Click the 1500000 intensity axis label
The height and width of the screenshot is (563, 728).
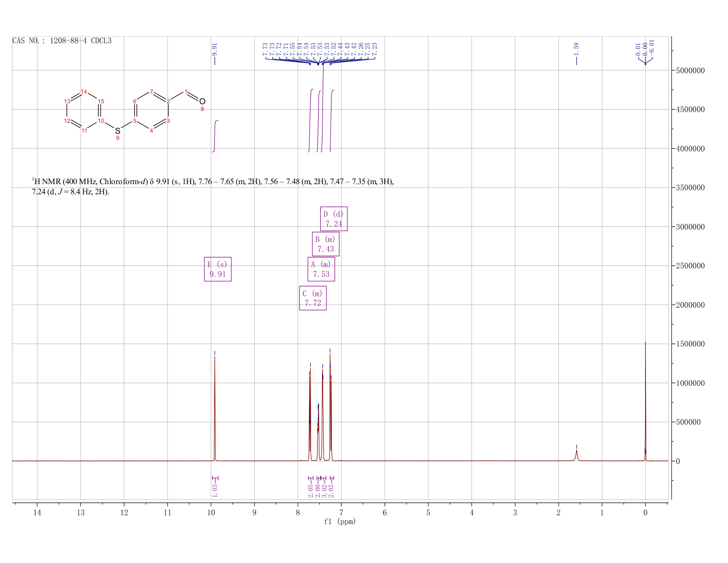point(690,344)
